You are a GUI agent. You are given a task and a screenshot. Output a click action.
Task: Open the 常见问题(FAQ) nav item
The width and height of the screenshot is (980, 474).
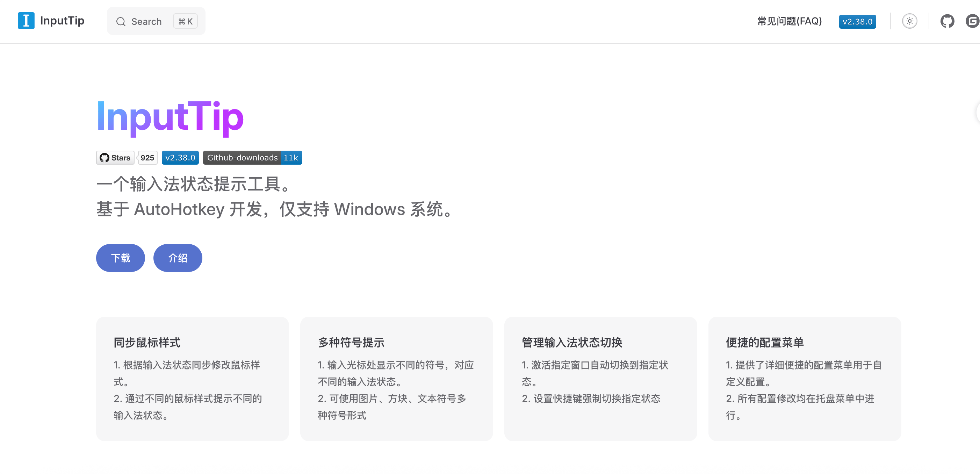[x=790, y=21]
